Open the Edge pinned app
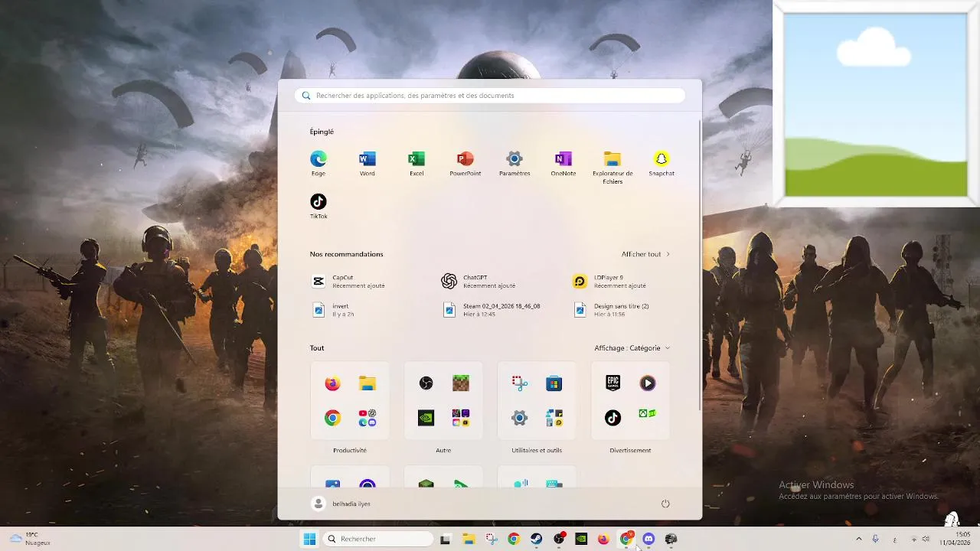Viewport: 980px width, 551px height. (318, 163)
